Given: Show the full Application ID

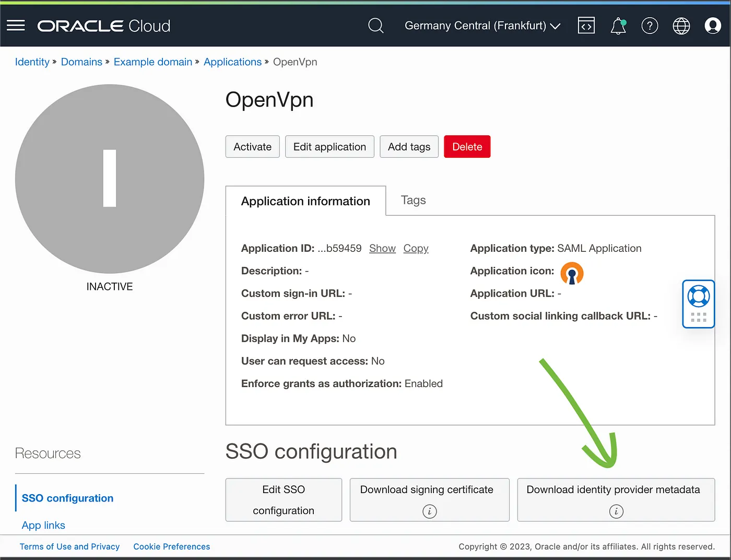Looking at the screenshot, I should click(x=382, y=249).
